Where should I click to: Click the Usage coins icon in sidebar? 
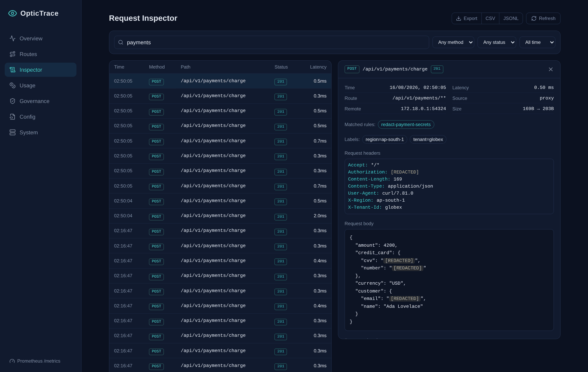[x=13, y=85]
